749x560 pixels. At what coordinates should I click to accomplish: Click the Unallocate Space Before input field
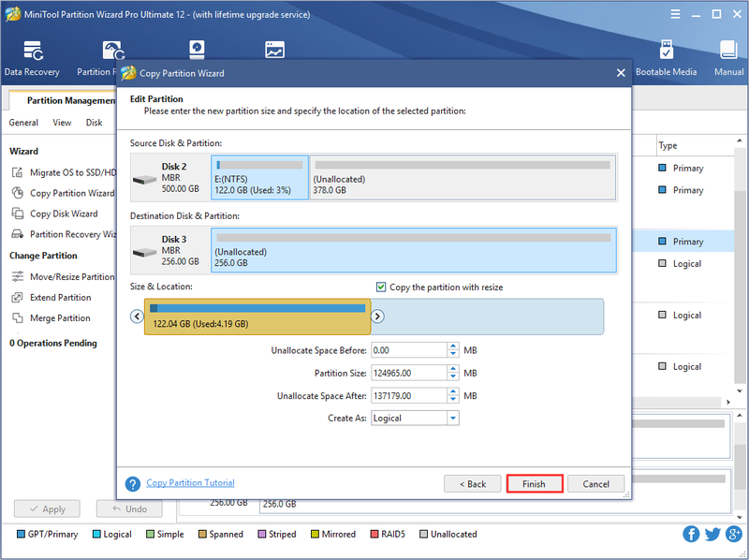pyautogui.click(x=409, y=350)
